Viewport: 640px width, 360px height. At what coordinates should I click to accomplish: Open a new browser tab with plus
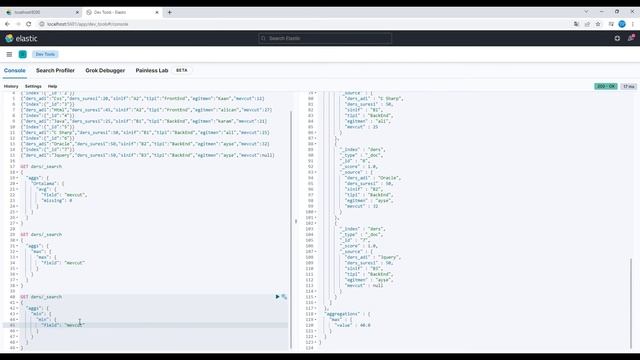pos(170,12)
